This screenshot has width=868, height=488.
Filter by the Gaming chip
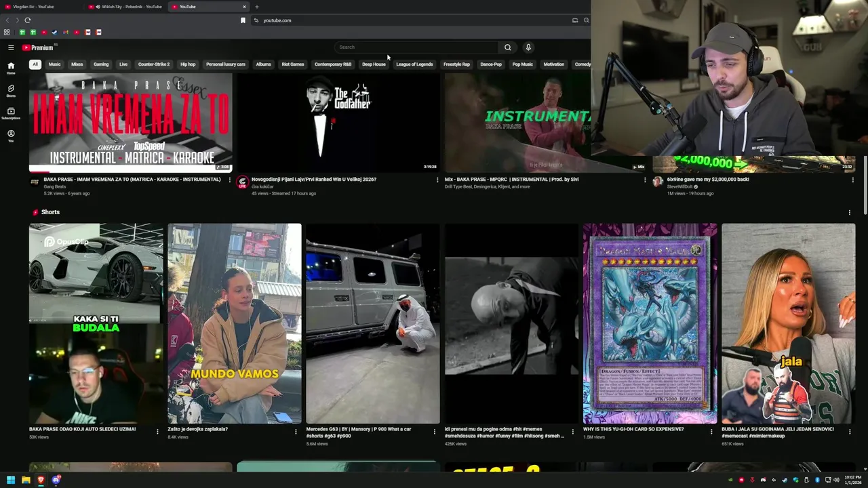(101, 64)
